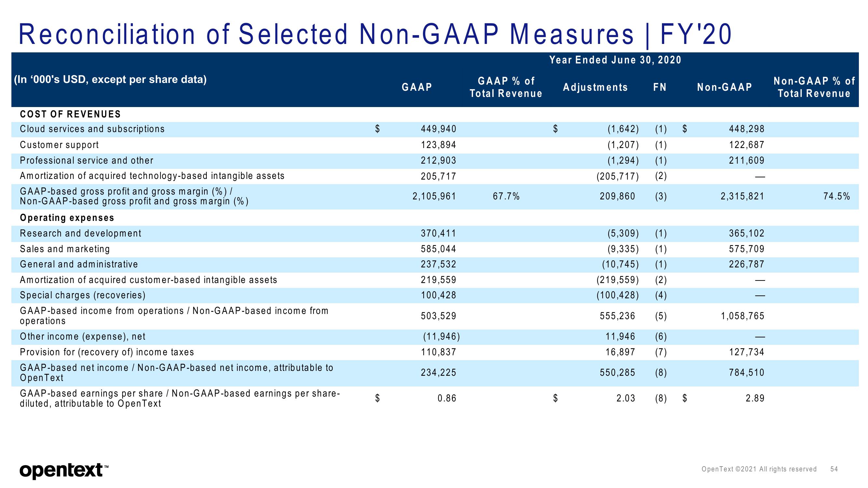The image size is (868, 488).
Task: Click the Non-GAAP income from operations 1,058,765
Action: 742,316
